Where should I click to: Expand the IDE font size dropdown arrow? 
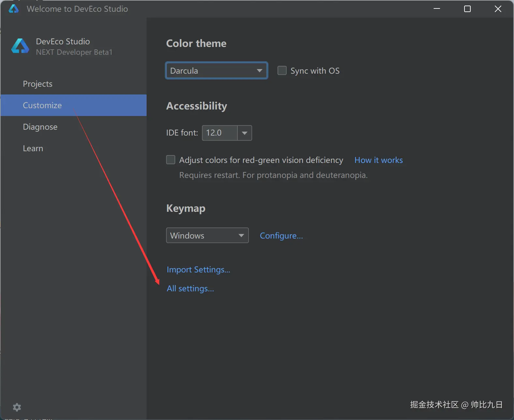[245, 133]
